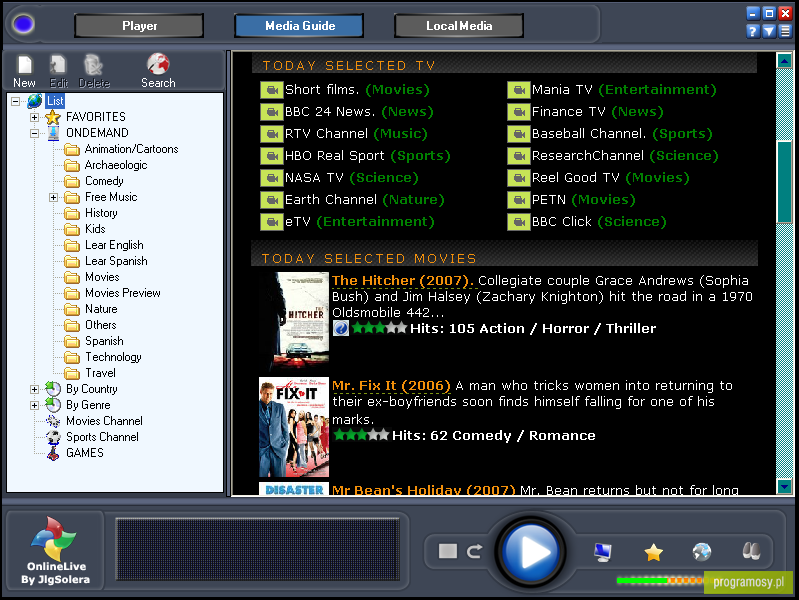Open RTV Channel (Music) link
This screenshot has height=600, width=799.
tap(356, 134)
